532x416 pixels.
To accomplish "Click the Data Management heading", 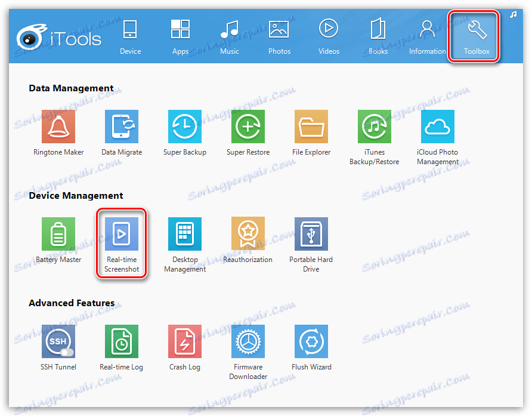I will tap(71, 88).
